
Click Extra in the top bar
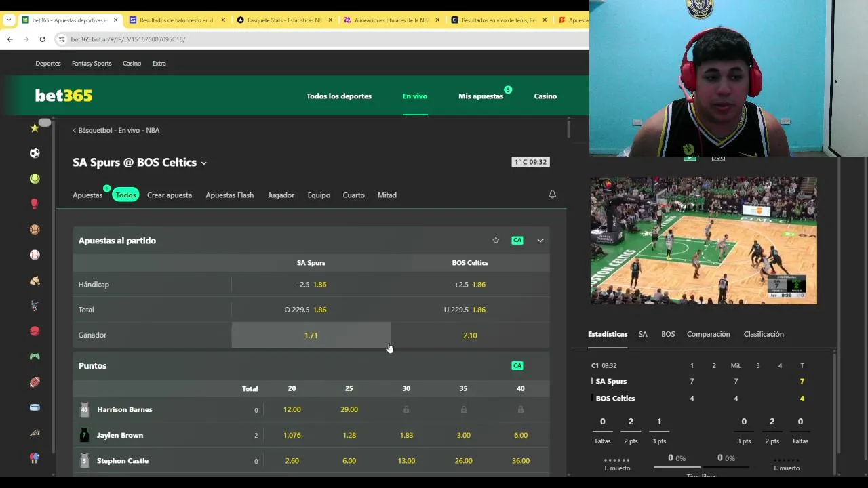point(159,64)
